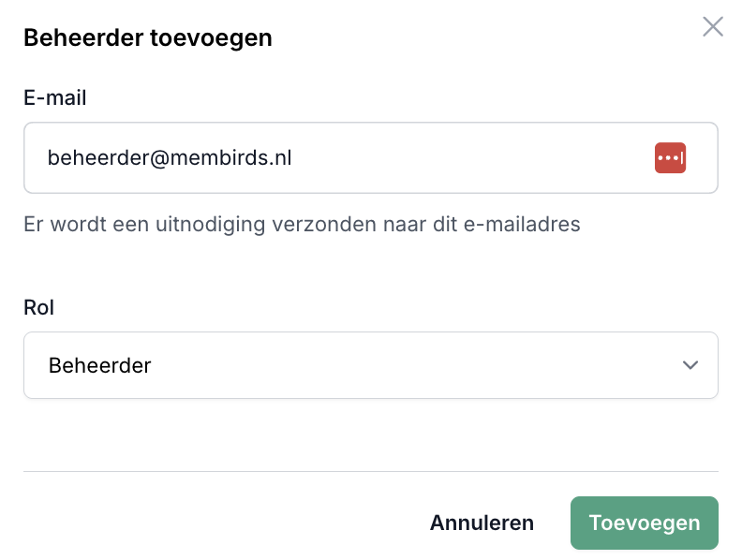Click the red password manager icon

[670, 158]
